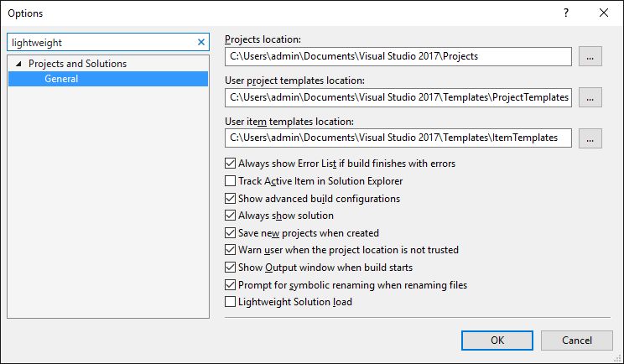Image resolution: width=624 pixels, height=364 pixels.
Task: Select the Projects and Solutions category
Action: (77, 64)
